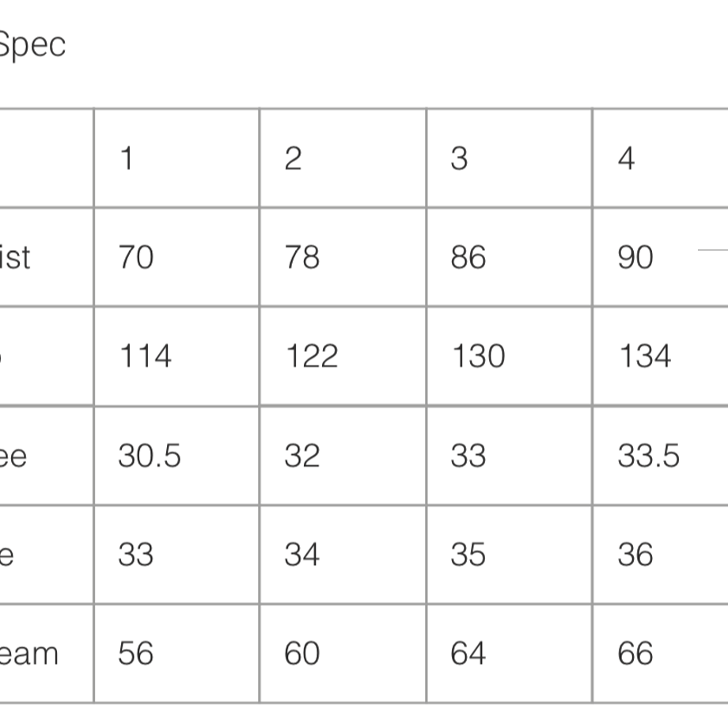Image resolution: width=728 pixels, height=728 pixels.
Task: Select the column header cell labeled 3
Action: 510,157
